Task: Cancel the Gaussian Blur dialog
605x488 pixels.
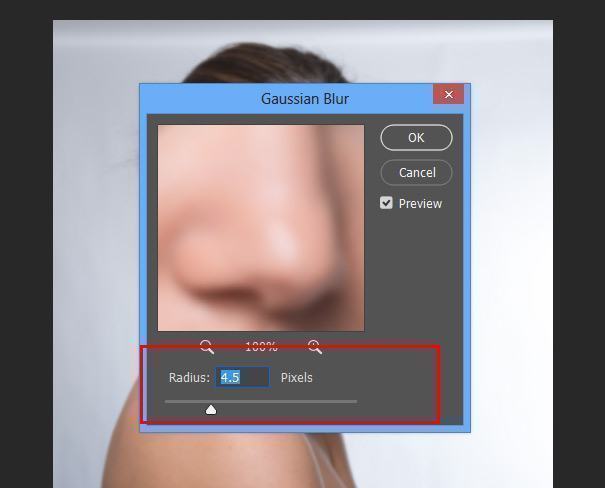Action: coord(416,172)
